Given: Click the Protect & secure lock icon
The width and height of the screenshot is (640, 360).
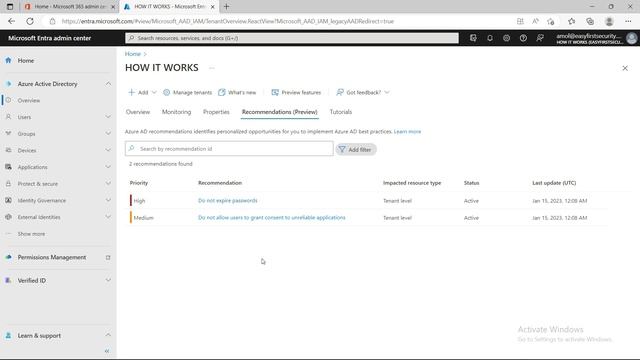Looking at the screenshot, I should pyautogui.click(x=8, y=184).
